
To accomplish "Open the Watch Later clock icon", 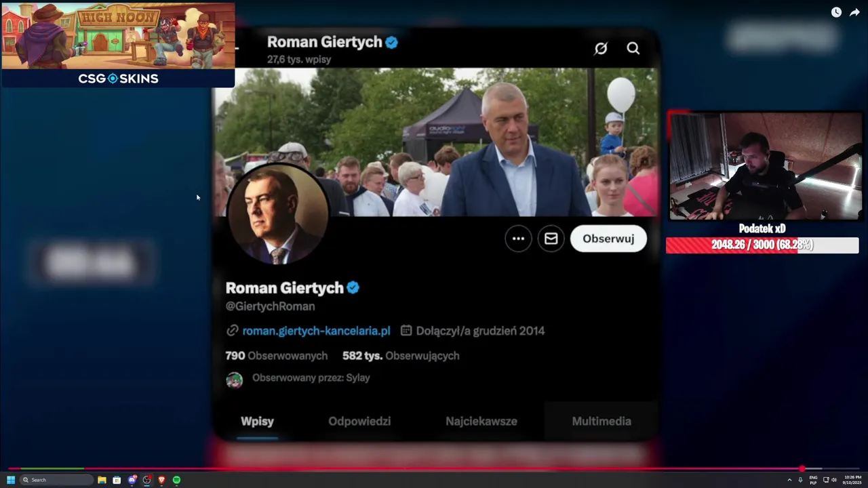I will (x=836, y=12).
